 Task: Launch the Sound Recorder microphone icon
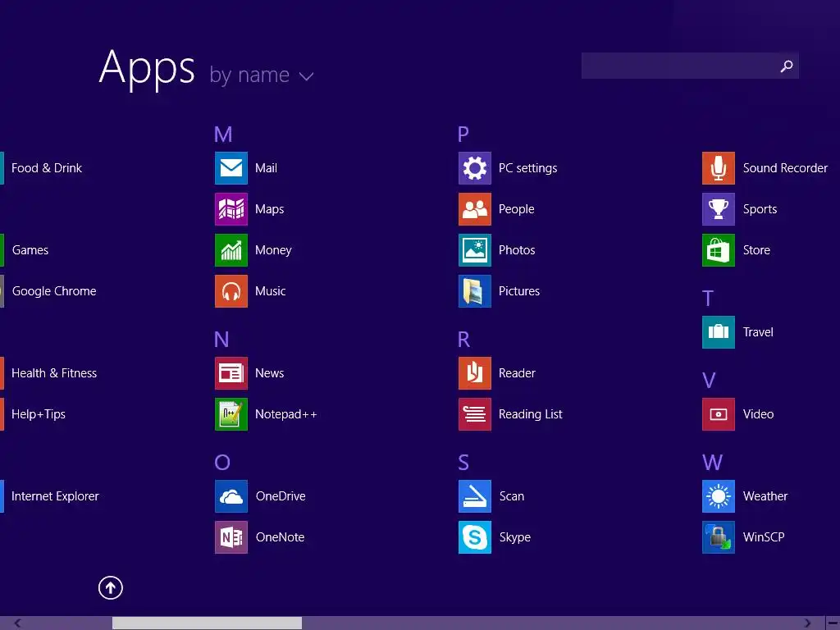[719, 168]
